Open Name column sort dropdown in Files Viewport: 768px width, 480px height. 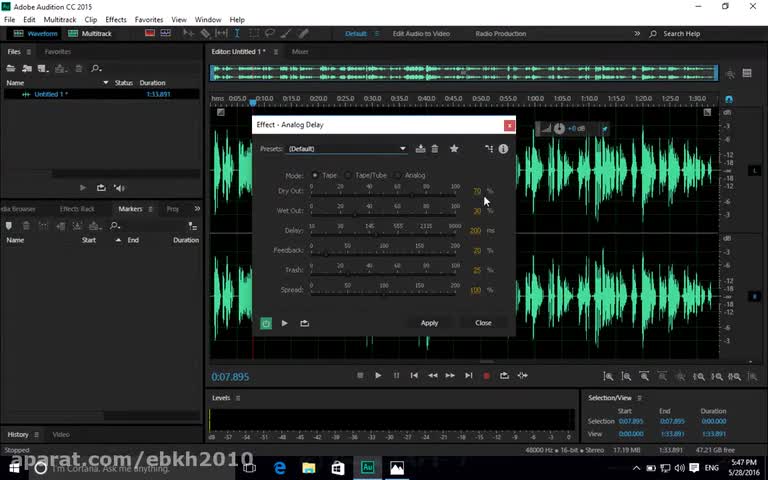pos(105,83)
